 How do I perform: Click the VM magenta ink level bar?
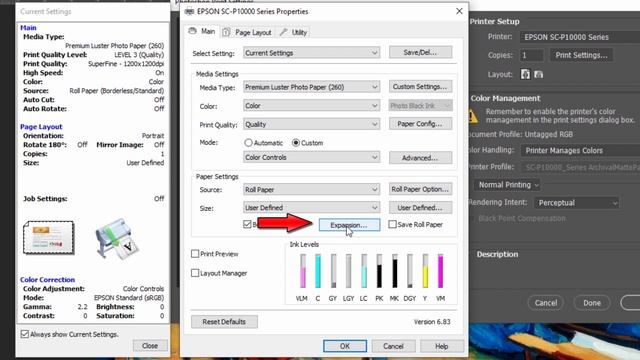[440, 271]
